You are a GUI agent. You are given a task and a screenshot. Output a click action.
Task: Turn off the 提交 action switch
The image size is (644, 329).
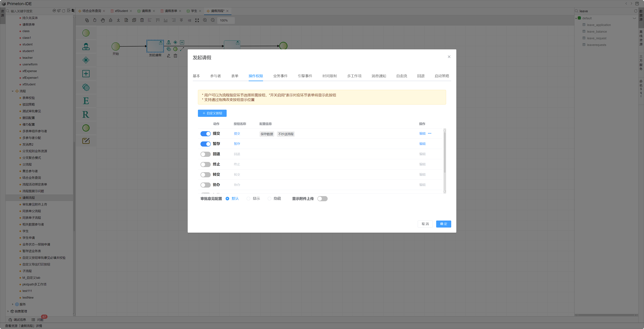[205, 134]
